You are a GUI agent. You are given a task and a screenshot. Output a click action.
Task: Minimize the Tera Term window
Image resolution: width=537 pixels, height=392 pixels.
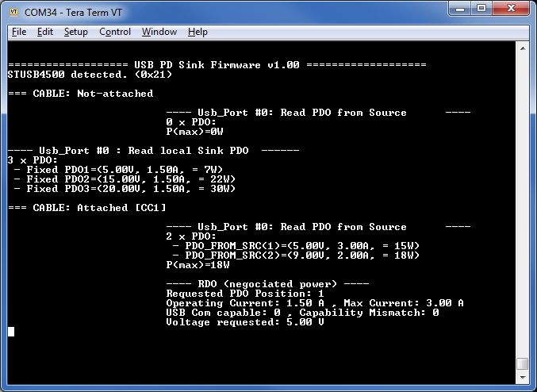tap(460, 8)
